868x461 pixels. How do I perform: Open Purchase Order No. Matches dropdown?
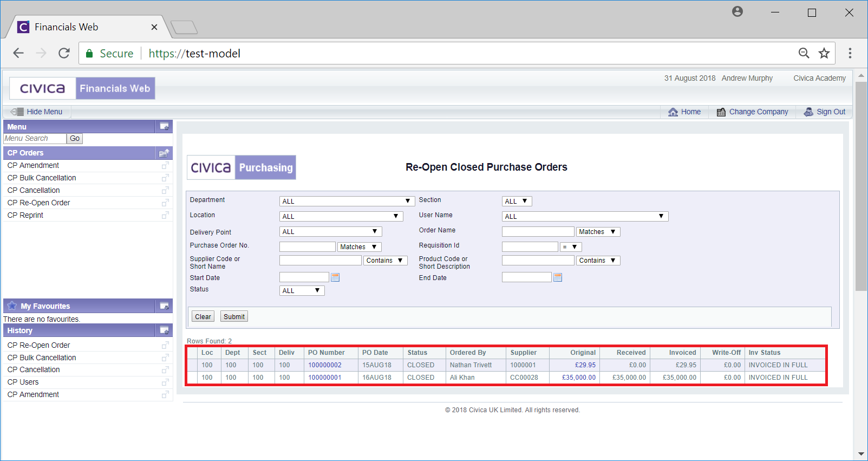(x=360, y=246)
